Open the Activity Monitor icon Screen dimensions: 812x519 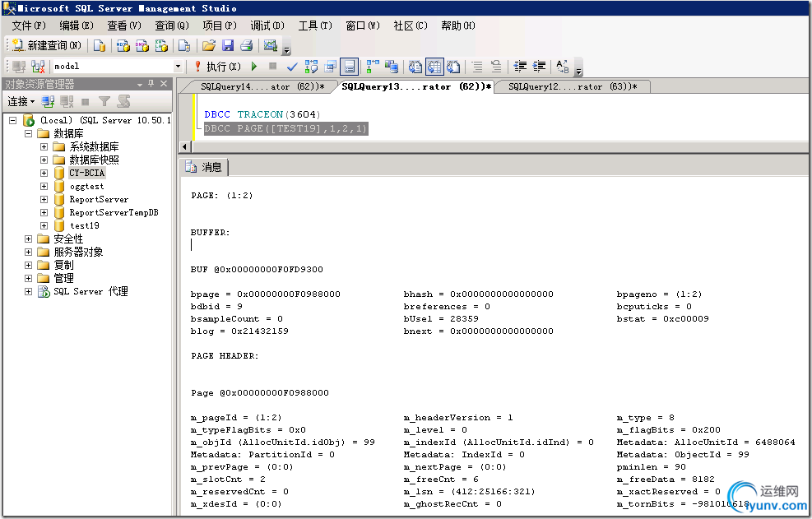tap(271, 45)
